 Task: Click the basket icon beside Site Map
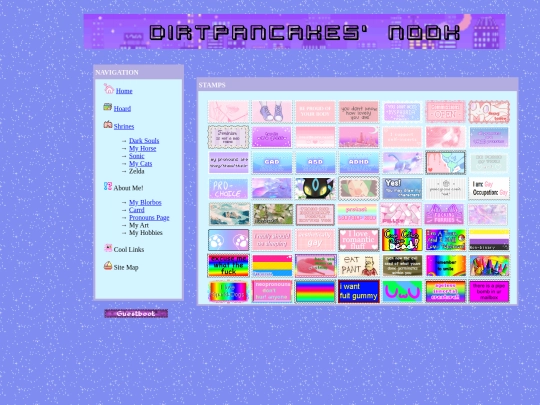coord(108,266)
